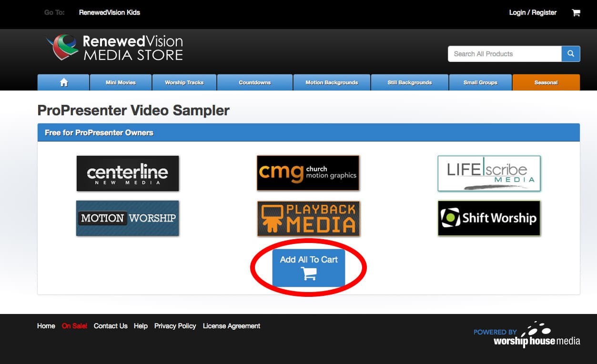Focus the Search All Products field
This screenshot has width=597, height=364.
[x=505, y=54]
